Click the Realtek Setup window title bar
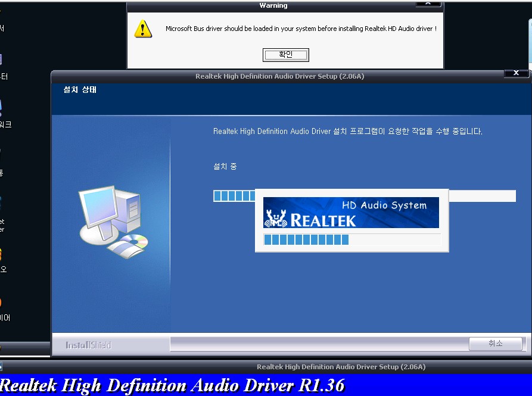This screenshot has width=532, height=396. pyautogui.click(x=279, y=76)
